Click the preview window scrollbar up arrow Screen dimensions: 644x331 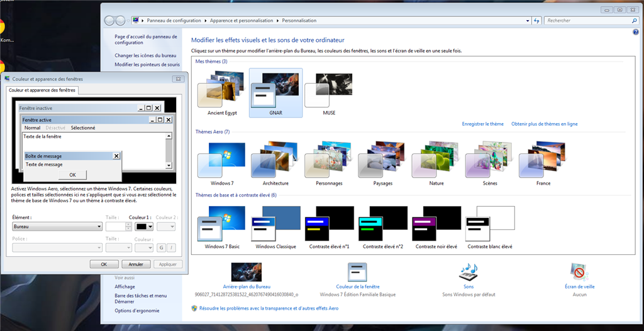pos(169,136)
